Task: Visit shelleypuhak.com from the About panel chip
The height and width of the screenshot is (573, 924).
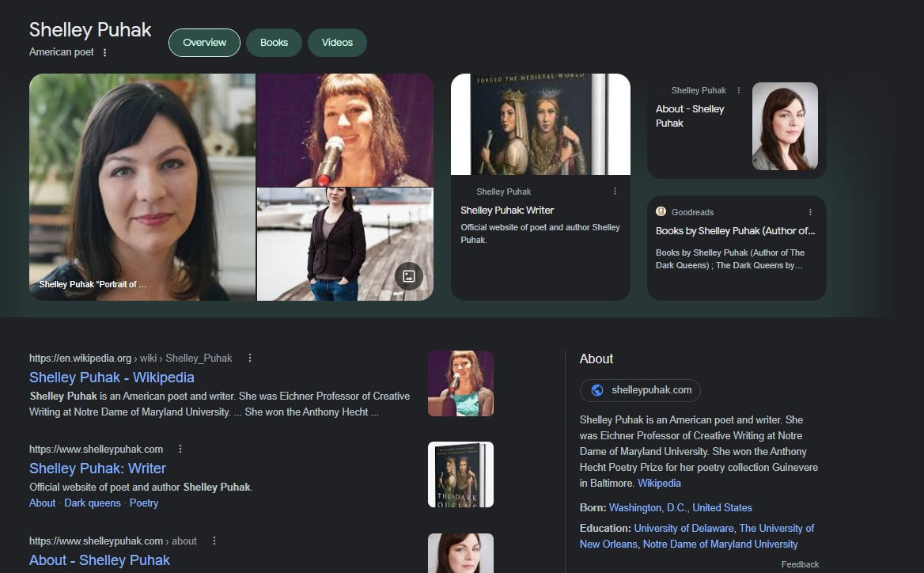Action: click(x=640, y=390)
